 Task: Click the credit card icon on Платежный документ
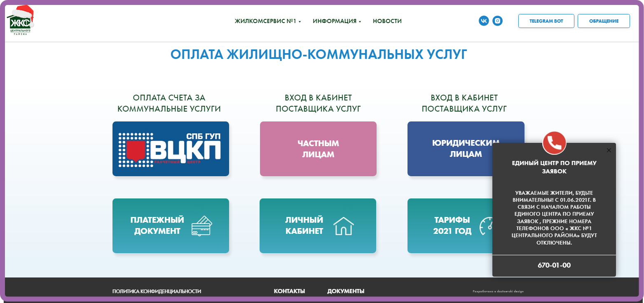pyautogui.click(x=201, y=226)
